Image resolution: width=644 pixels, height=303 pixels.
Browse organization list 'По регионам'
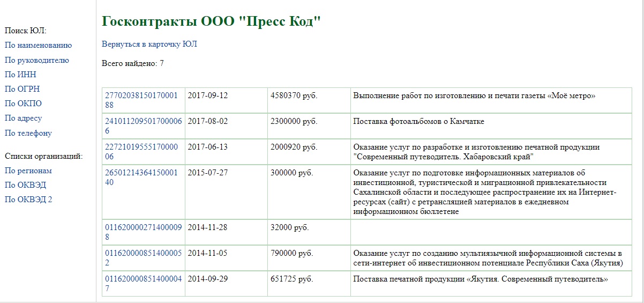[28, 171]
